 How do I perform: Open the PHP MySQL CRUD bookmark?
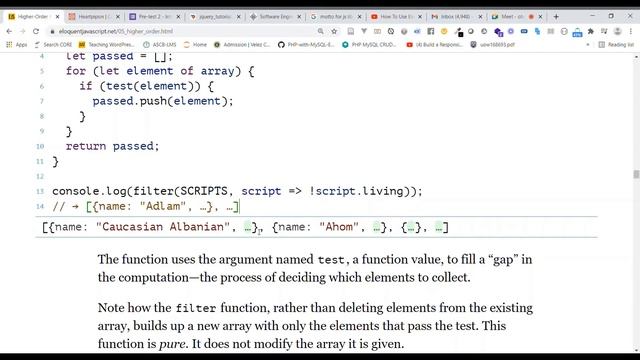point(369,44)
